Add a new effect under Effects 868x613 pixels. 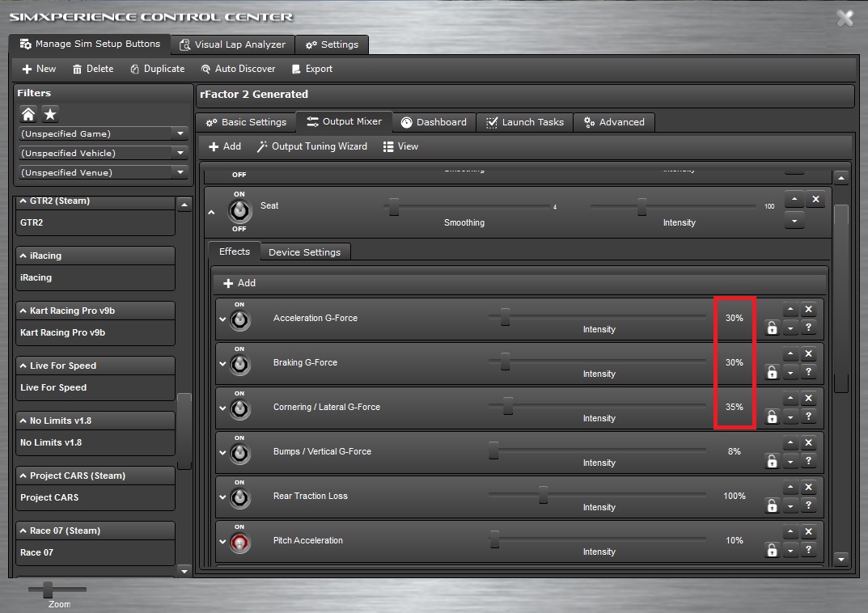click(239, 283)
